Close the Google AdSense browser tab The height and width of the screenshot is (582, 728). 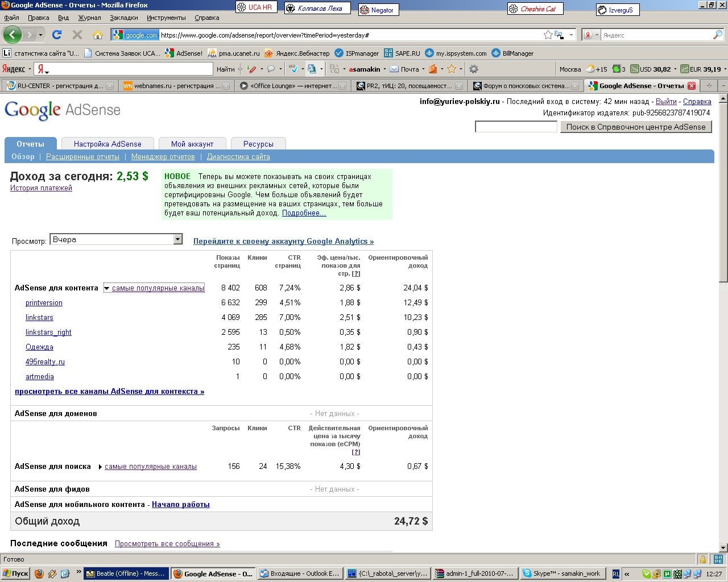pos(692,86)
